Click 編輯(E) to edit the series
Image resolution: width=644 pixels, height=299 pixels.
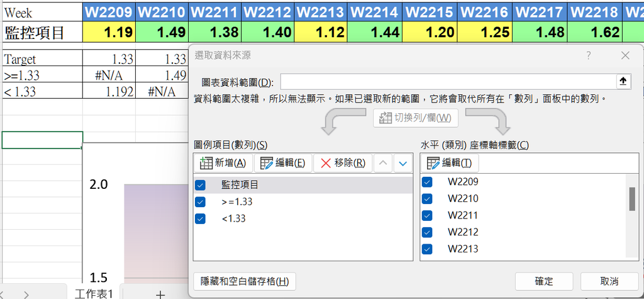click(283, 163)
